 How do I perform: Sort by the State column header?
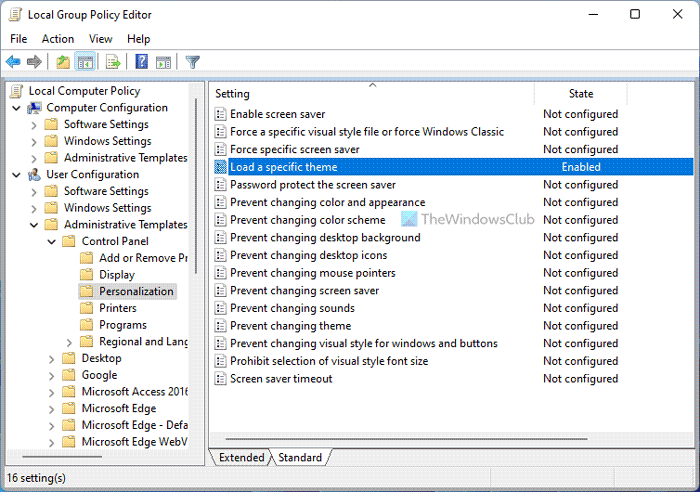[x=581, y=93]
